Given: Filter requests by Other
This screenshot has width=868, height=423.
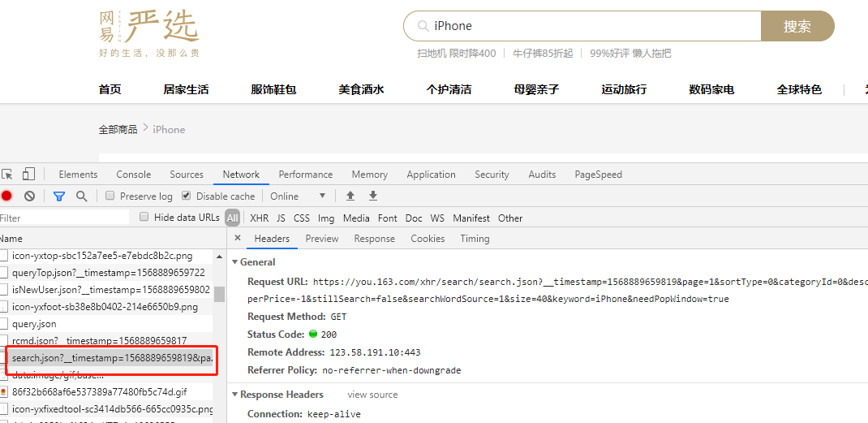Looking at the screenshot, I should tap(509, 218).
